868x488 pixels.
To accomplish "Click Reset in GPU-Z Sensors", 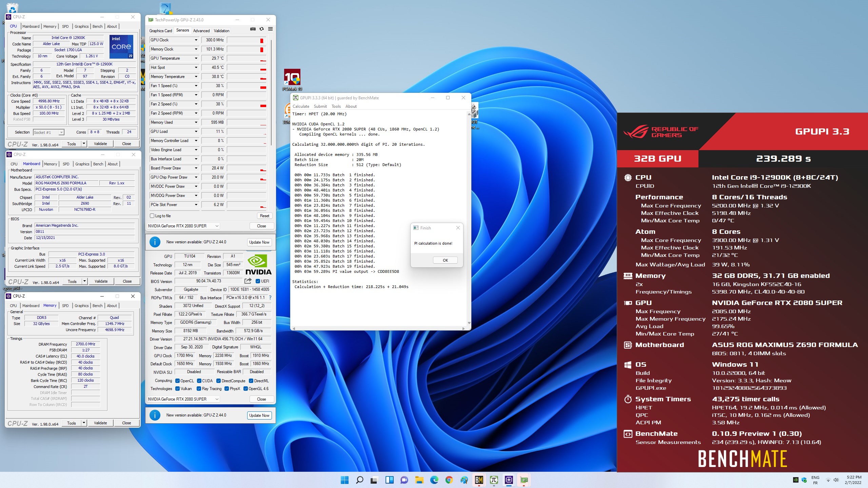I will tap(264, 216).
